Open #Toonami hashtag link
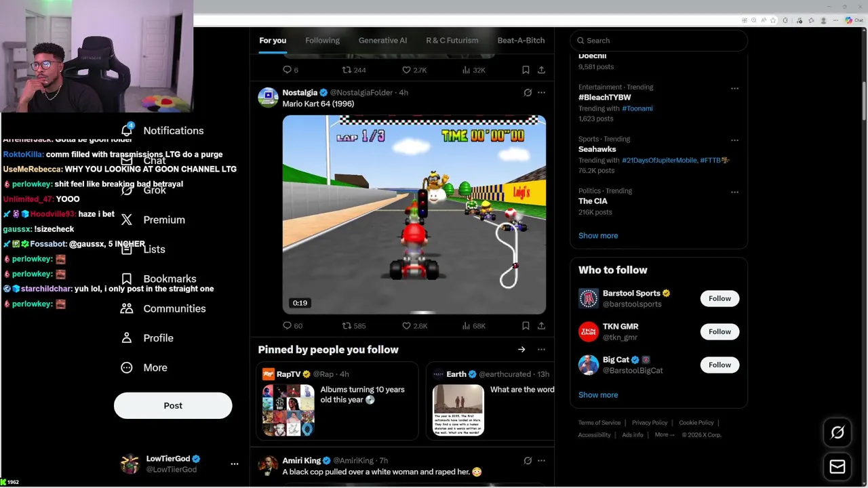This screenshot has width=868, height=488. point(637,108)
